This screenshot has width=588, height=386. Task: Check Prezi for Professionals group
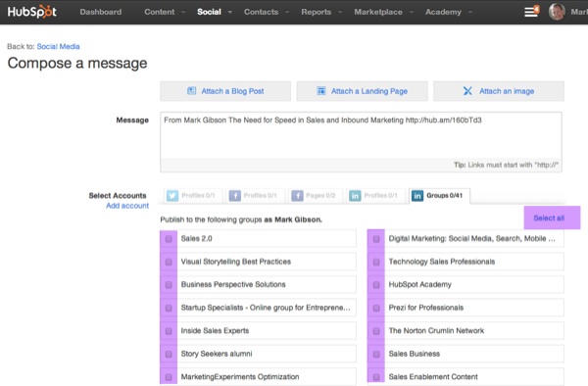[x=376, y=308]
